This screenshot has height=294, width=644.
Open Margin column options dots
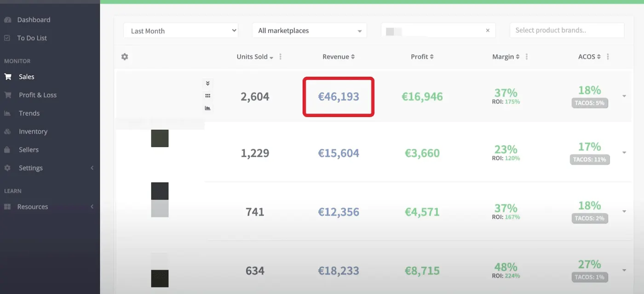click(x=527, y=57)
